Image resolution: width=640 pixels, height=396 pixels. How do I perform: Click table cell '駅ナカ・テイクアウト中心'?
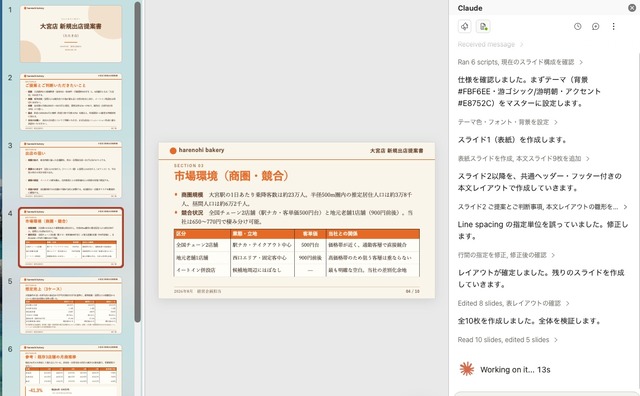pos(262,245)
